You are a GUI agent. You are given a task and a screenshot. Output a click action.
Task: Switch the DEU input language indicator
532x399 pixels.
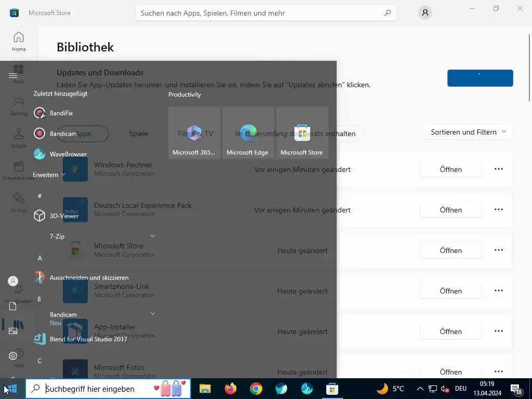coord(461,389)
